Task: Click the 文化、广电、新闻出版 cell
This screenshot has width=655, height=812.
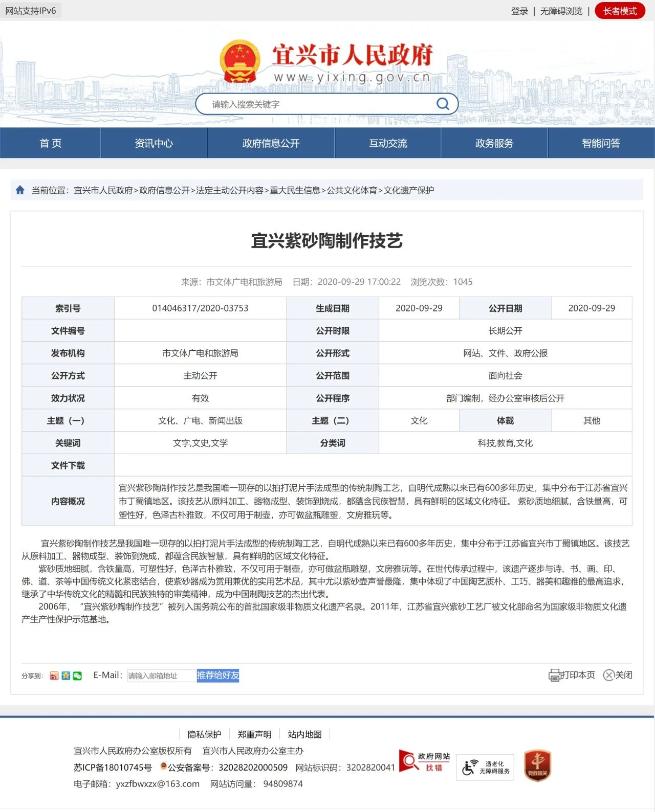Action: (200, 421)
